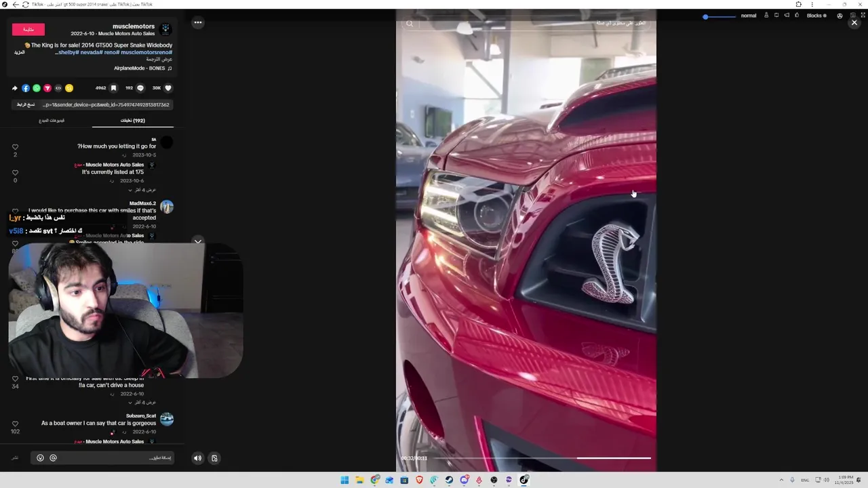Click the post button beside the comment box
The height and width of the screenshot is (488, 868).
coord(15,457)
